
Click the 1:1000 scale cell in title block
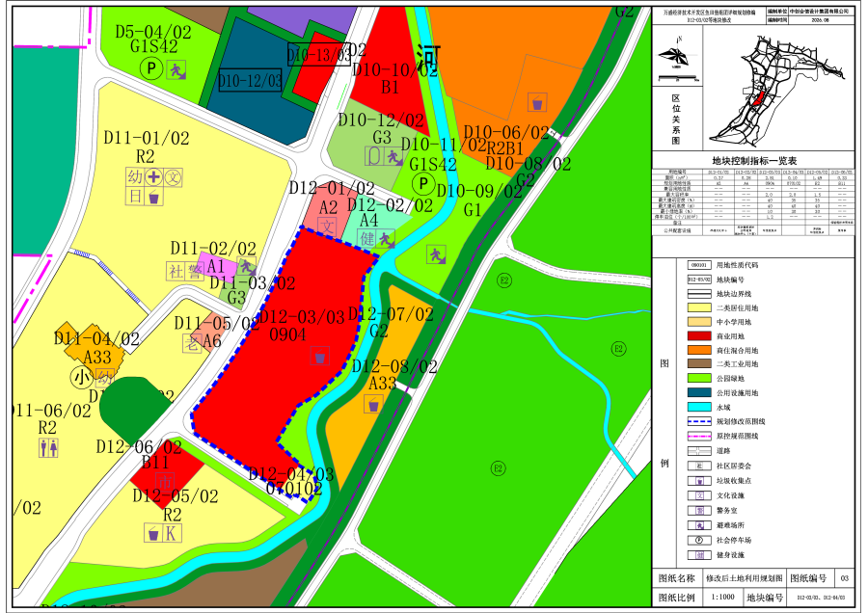coord(722,597)
